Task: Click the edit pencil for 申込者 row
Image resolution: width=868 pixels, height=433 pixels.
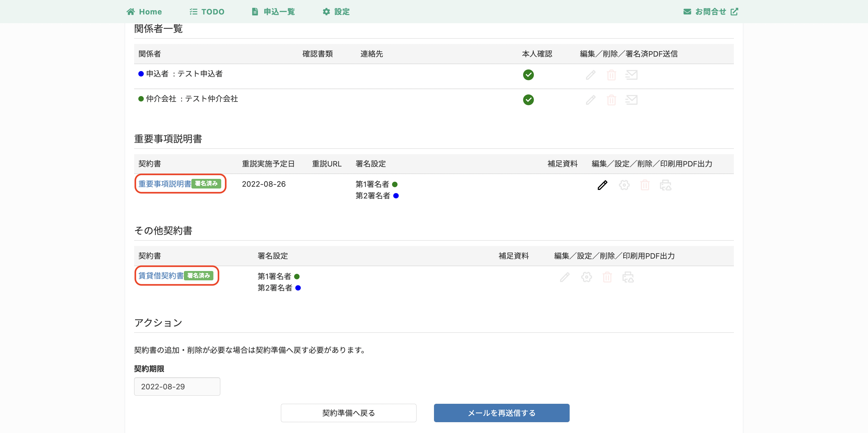Action: click(591, 75)
